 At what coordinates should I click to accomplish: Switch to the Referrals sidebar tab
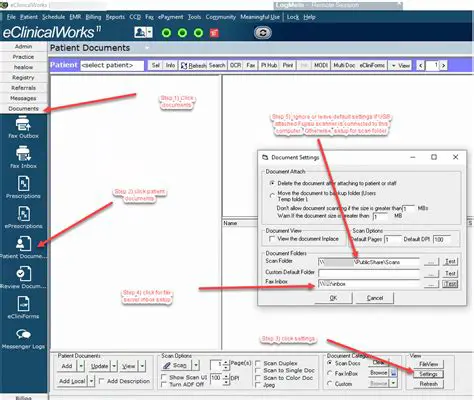click(23, 88)
